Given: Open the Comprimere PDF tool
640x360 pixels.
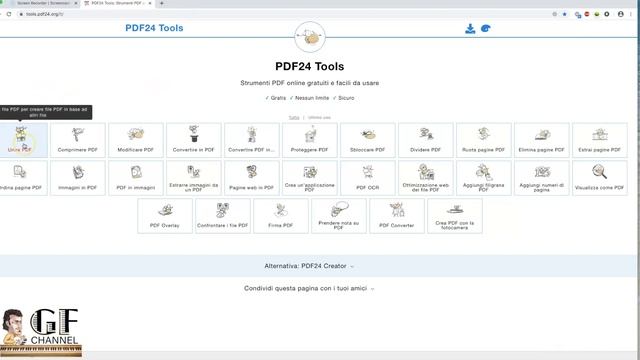Looking at the screenshot, I should [x=78, y=140].
